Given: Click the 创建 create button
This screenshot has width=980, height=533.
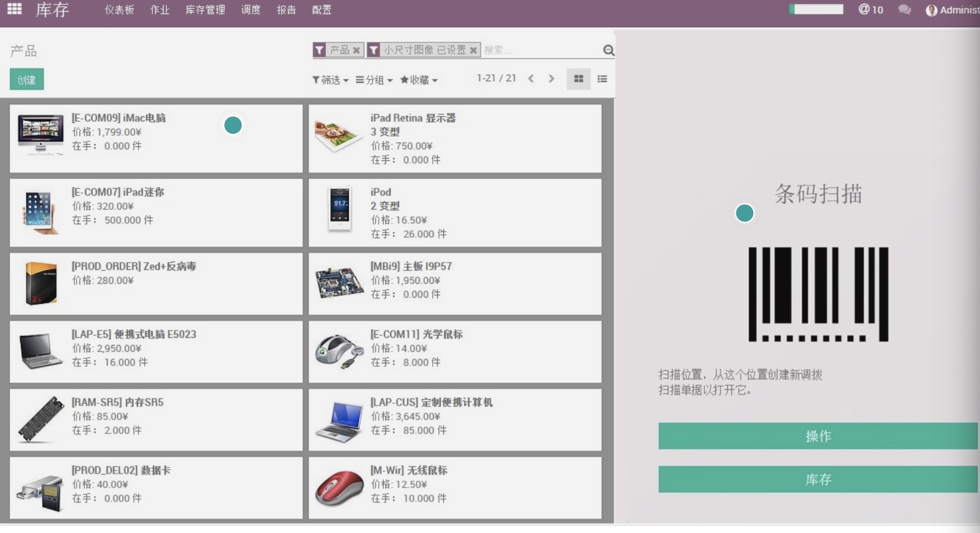Looking at the screenshot, I should pyautogui.click(x=27, y=80).
